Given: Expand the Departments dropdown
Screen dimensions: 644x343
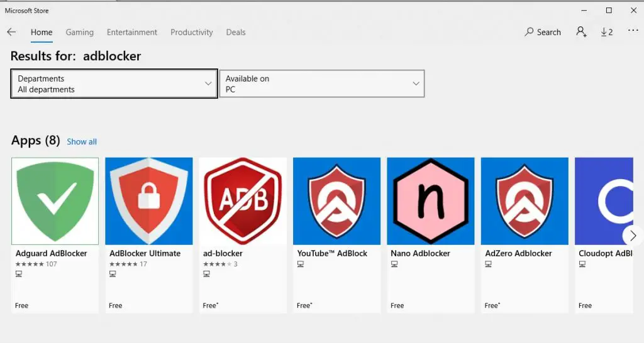Looking at the screenshot, I should click(x=114, y=84).
